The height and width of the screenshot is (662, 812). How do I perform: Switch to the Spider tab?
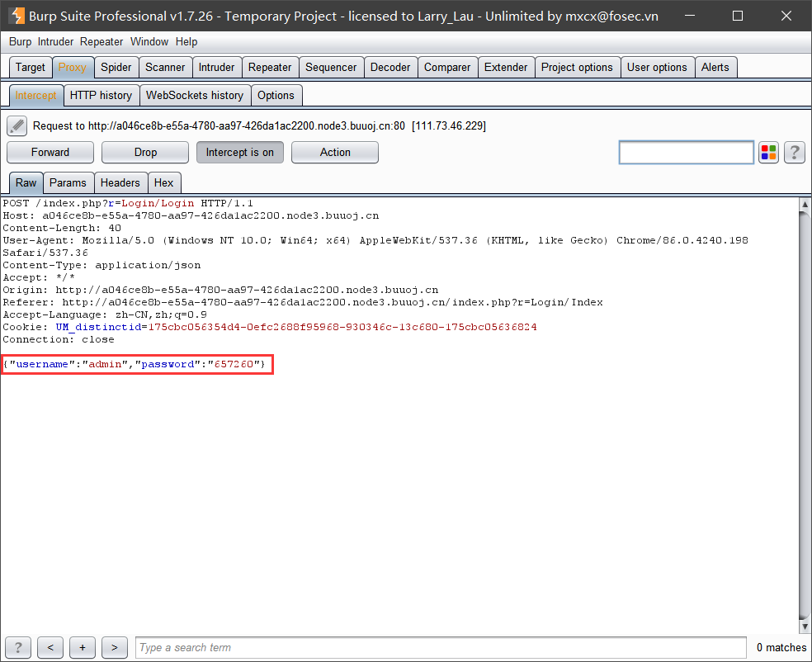coord(116,68)
